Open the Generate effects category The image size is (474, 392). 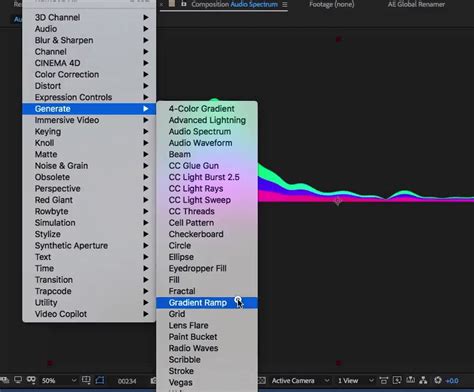point(89,109)
